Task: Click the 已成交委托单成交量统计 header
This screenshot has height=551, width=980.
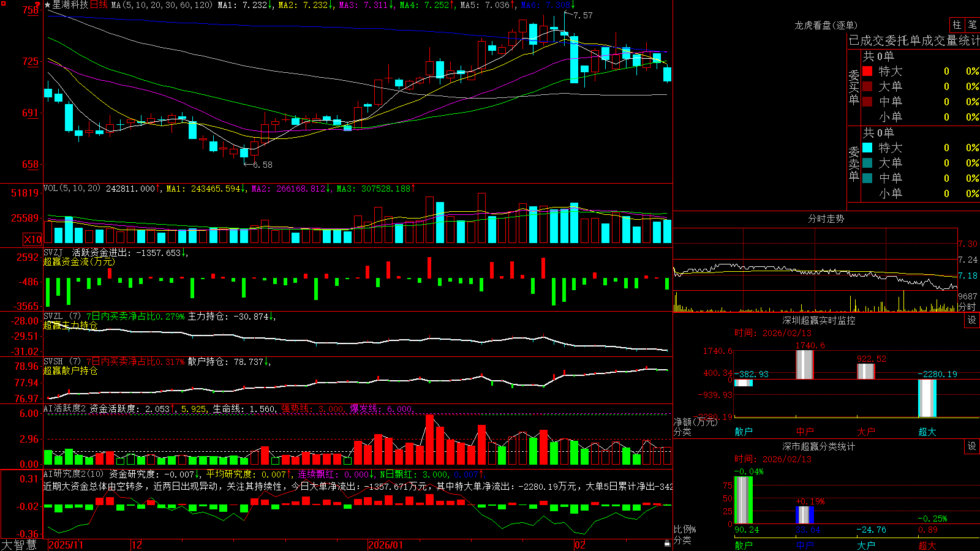Action: click(x=914, y=41)
